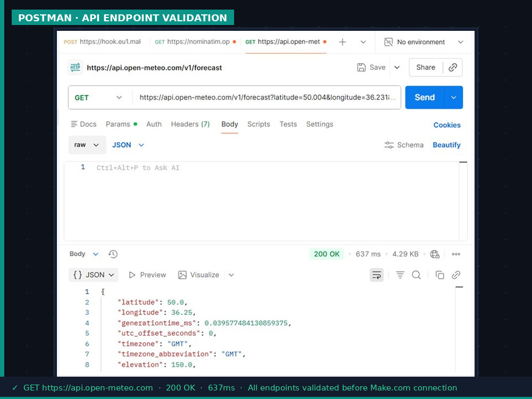Click the "longitude" value 36.25
The image size is (532, 399).
(181, 312)
